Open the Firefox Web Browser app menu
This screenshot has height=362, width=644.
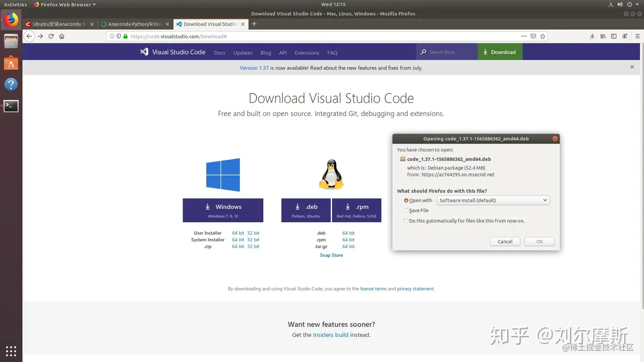(x=65, y=4)
